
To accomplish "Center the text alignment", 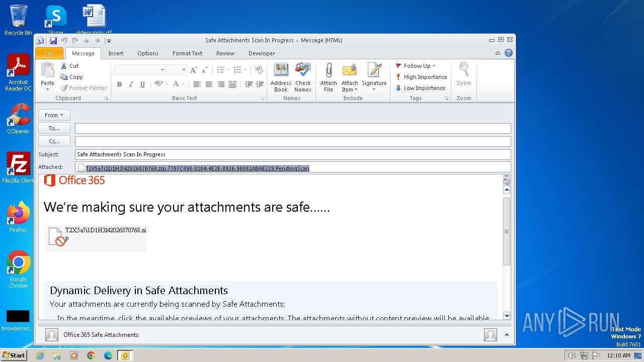I will (209, 84).
